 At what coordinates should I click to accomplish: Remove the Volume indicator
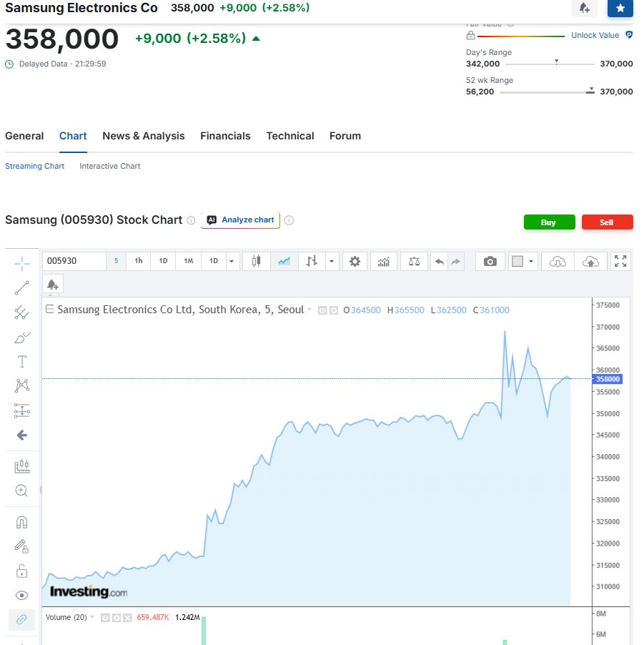[127, 618]
